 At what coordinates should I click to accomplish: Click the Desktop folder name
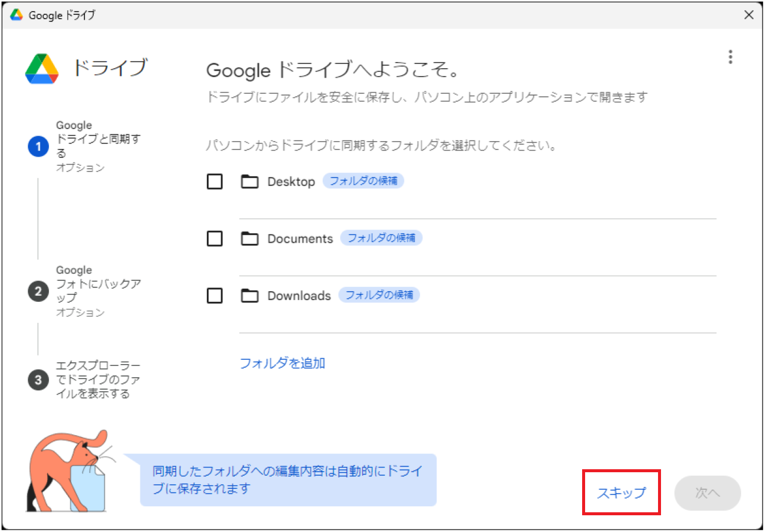click(291, 182)
